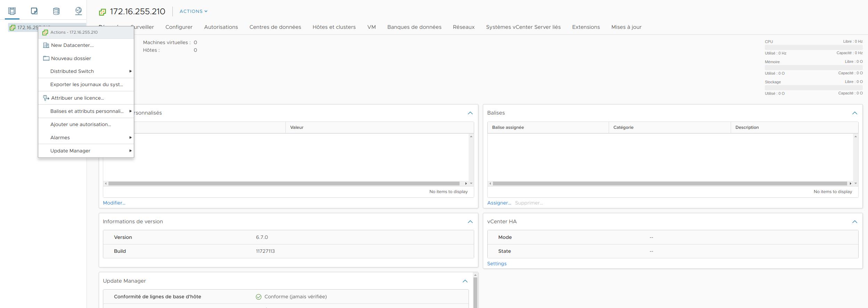Click vCenter icon beside 172.16.255.210 title

(102, 12)
